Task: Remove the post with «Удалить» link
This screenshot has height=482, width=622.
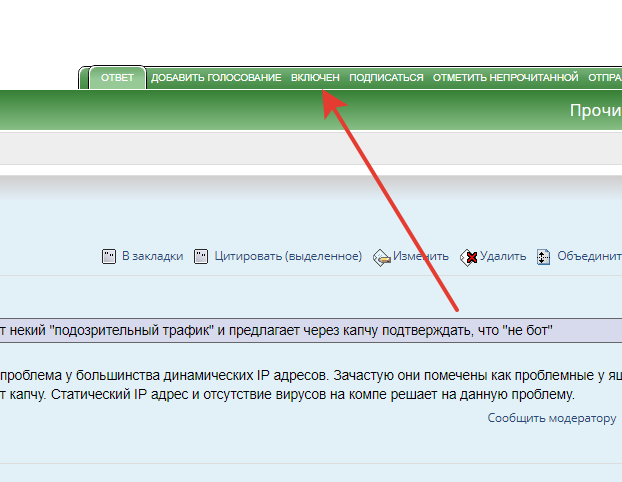Action: point(502,256)
